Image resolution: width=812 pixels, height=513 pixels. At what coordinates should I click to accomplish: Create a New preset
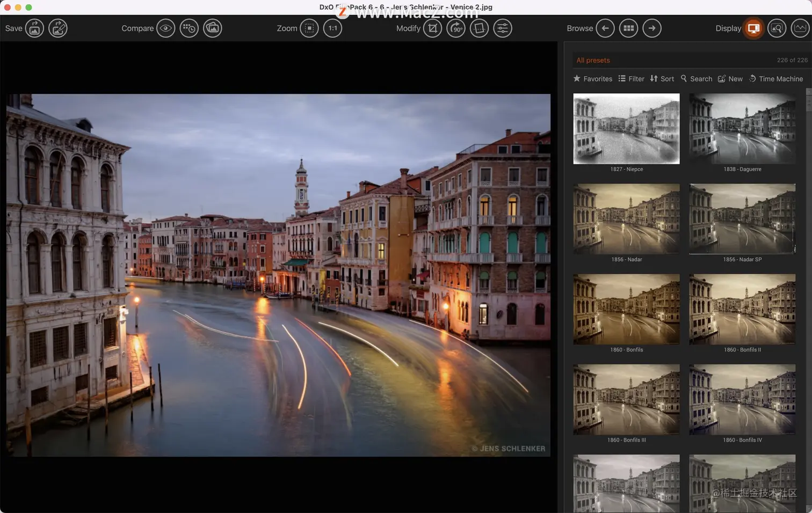pyautogui.click(x=730, y=79)
